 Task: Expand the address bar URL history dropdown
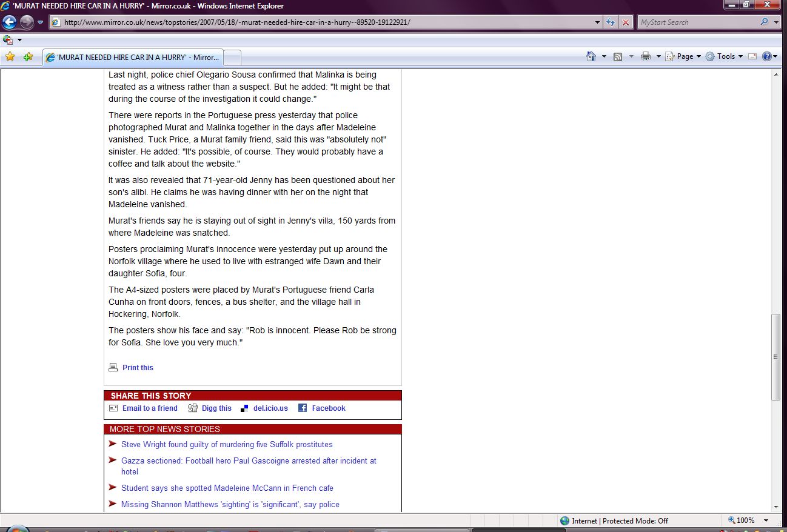point(598,22)
